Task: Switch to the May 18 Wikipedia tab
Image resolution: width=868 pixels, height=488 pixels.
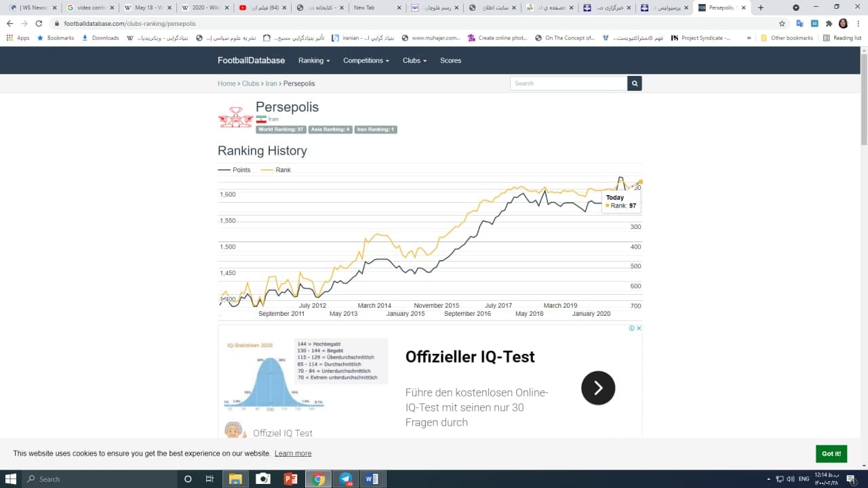Action: click(x=146, y=7)
